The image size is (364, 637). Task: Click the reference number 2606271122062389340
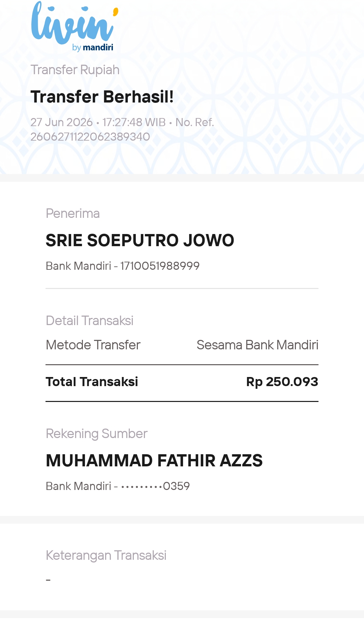90,137
